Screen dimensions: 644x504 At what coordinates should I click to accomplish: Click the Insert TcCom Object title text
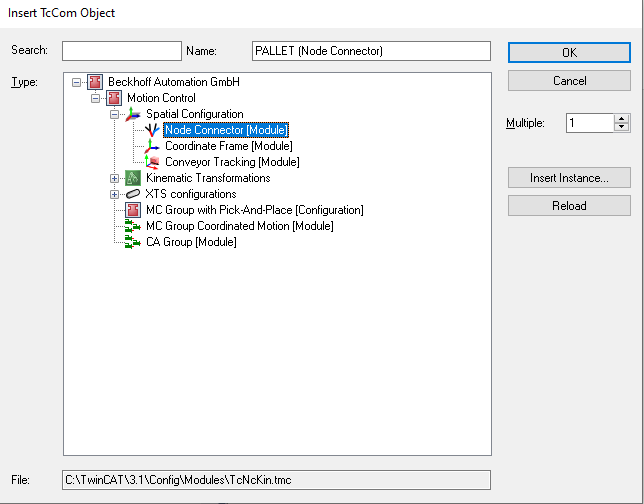[61, 13]
